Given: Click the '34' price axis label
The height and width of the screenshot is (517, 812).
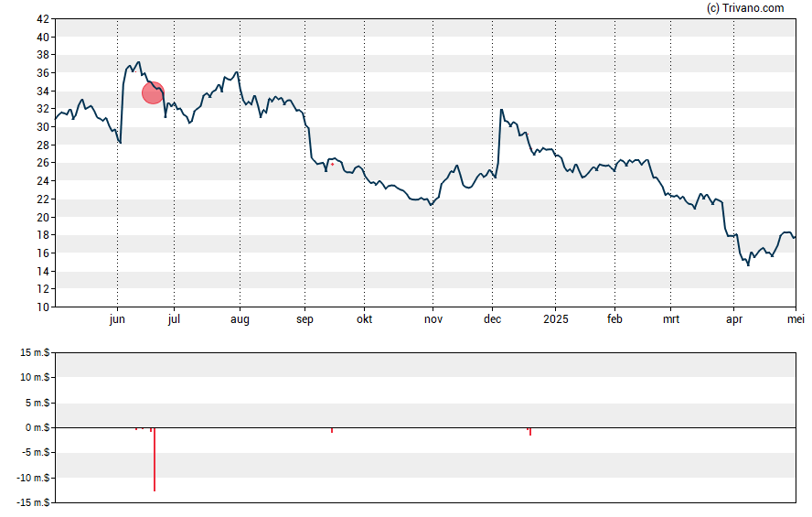Looking at the screenshot, I should [43, 92].
